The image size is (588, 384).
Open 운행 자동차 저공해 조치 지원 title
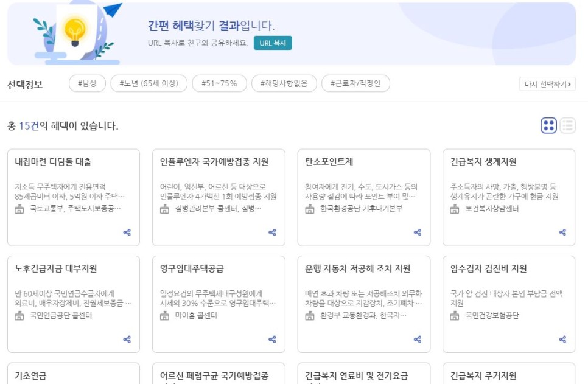pyautogui.click(x=357, y=268)
